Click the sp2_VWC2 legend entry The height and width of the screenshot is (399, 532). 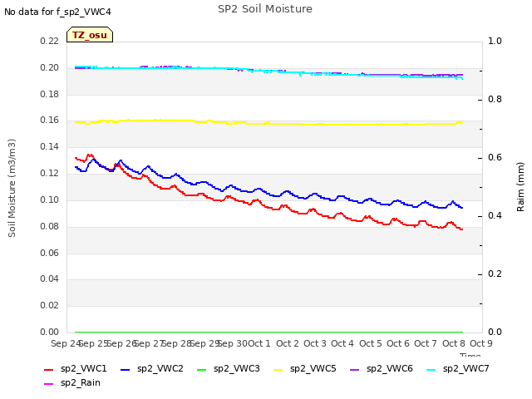pos(151,369)
